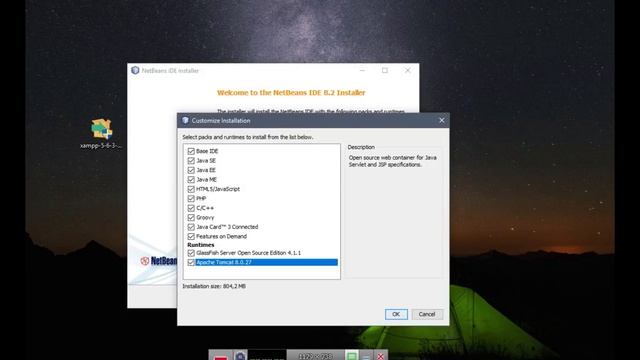Select the Java SE row label
Viewport: 640px width, 360px height.
point(206,160)
